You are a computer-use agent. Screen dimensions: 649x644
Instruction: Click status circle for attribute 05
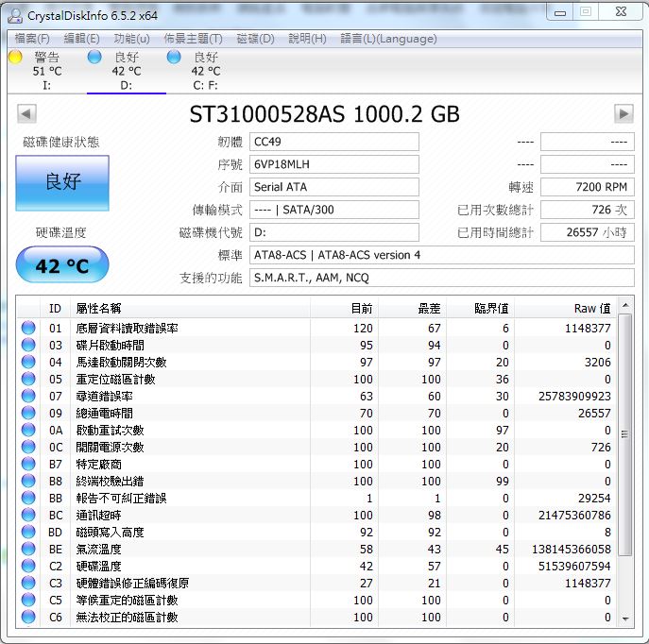28,379
